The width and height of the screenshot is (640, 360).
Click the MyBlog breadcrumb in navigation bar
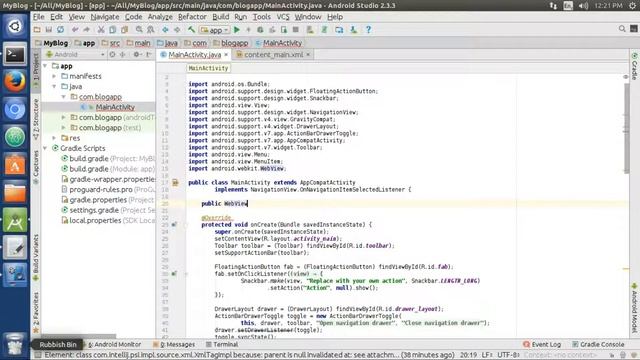coord(52,43)
